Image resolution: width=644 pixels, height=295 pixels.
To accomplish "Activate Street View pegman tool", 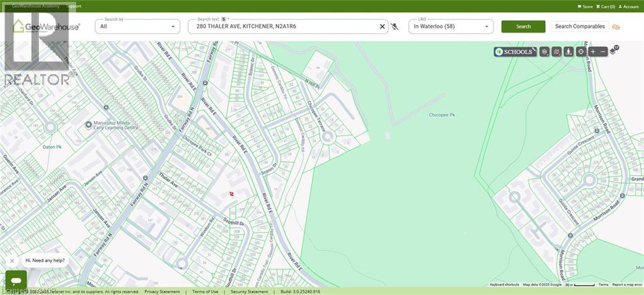I will 569,52.
